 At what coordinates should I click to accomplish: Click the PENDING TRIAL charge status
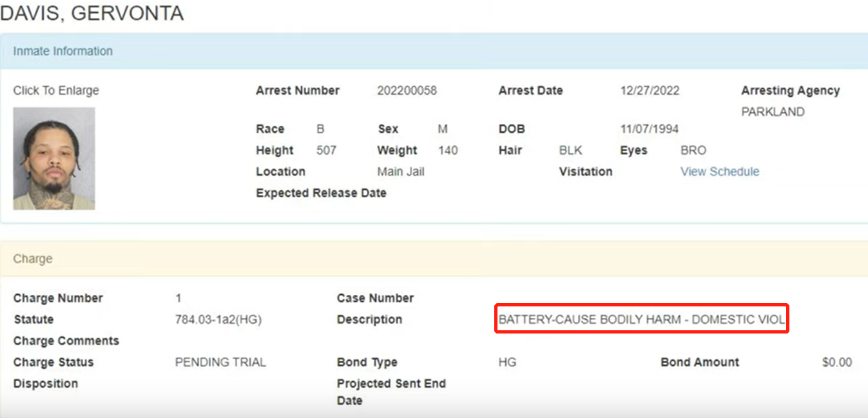pyautogui.click(x=220, y=363)
